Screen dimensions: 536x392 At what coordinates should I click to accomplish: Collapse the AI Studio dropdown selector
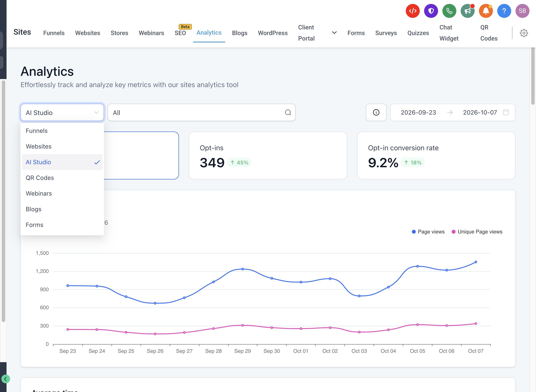coord(62,112)
